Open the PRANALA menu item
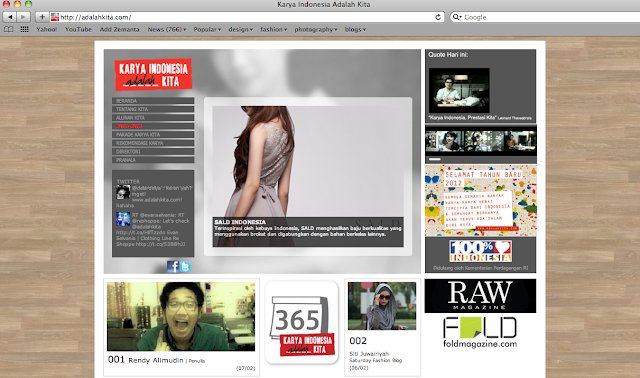Image resolution: width=640 pixels, height=378 pixels. point(153,160)
